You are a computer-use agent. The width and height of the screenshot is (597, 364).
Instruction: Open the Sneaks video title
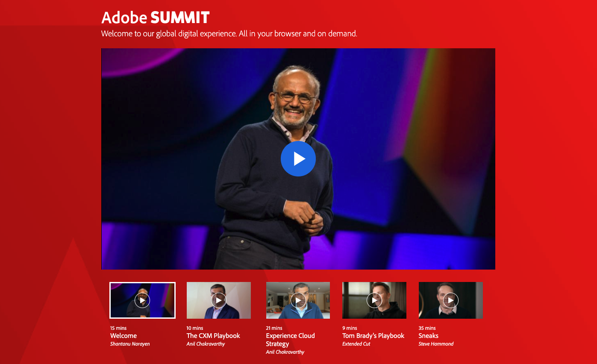point(428,336)
